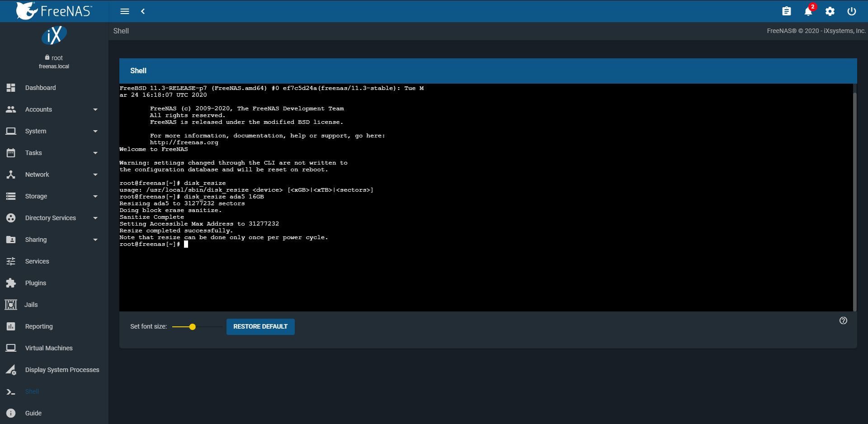
Task: Open the settings gear menu
Action: [x=830, y=11]
